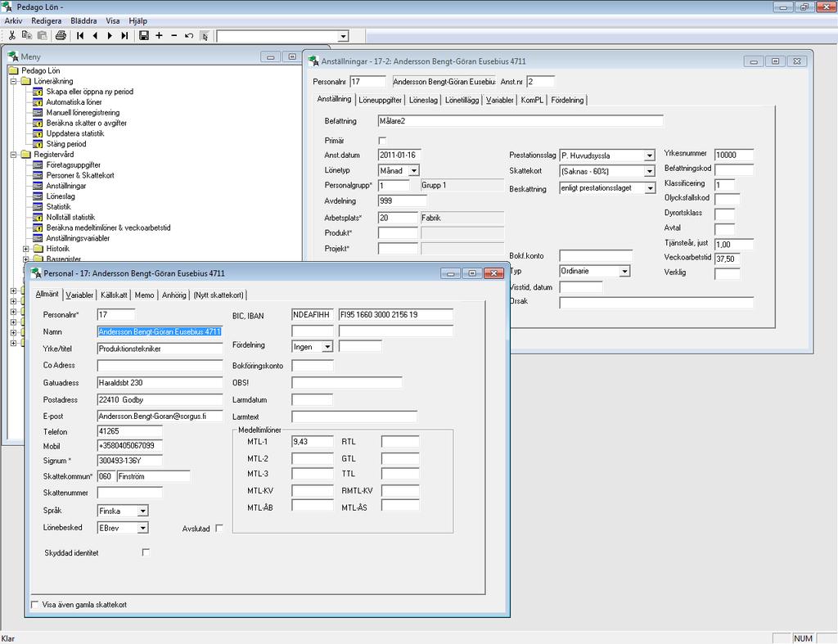This screenshot has height=644, width=838.
Task: Expand the Historik tree node
Action: coord(25,249)
